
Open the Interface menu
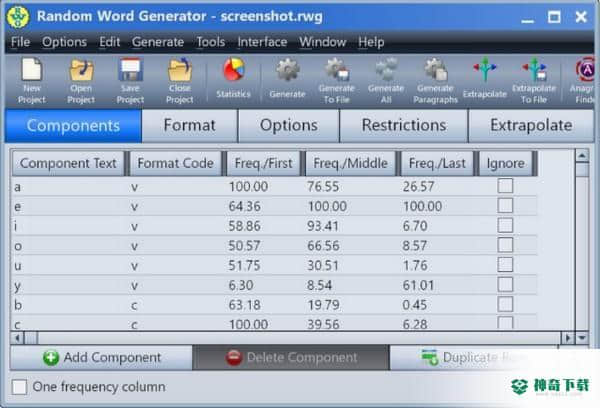(262, 42)
